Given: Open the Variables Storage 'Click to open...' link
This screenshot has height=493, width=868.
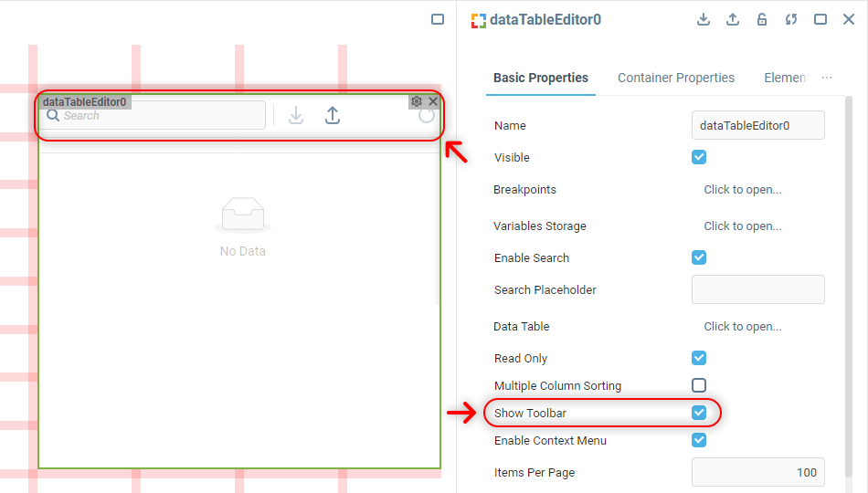Looking at the screenshot, I should click(x=742, y=226).
